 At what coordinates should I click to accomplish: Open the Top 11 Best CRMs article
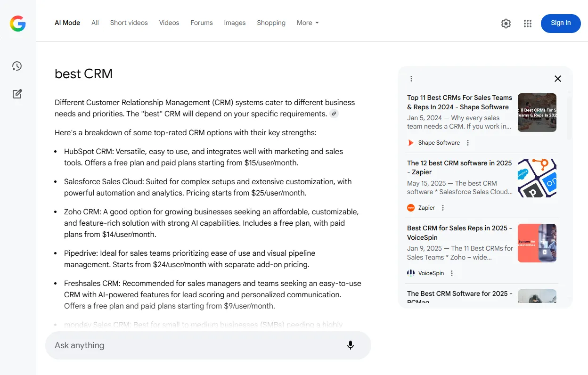coord(459,102)
